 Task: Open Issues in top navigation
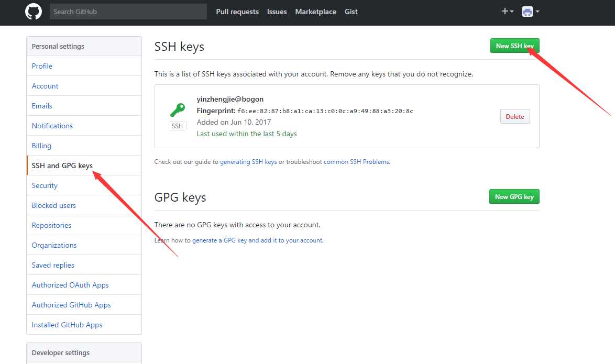(277, 12)
